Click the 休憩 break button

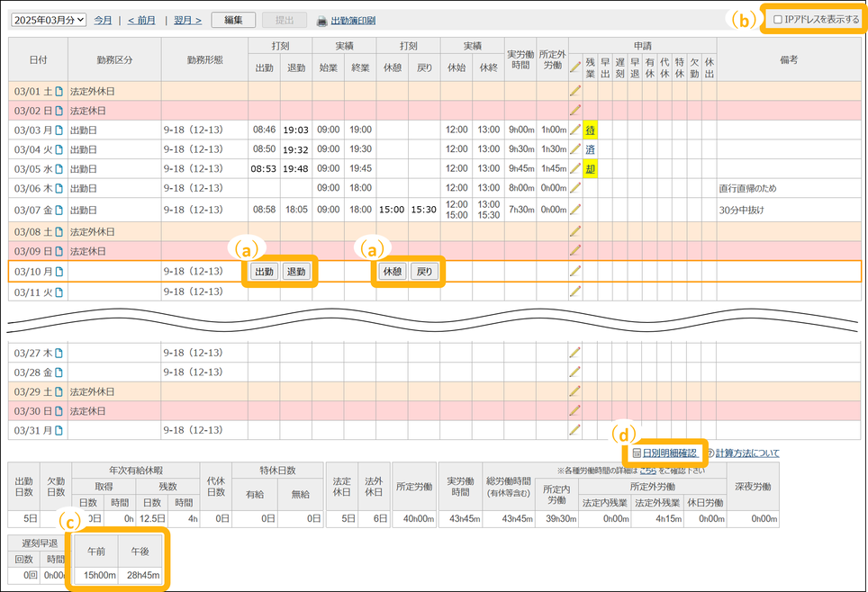392,272
